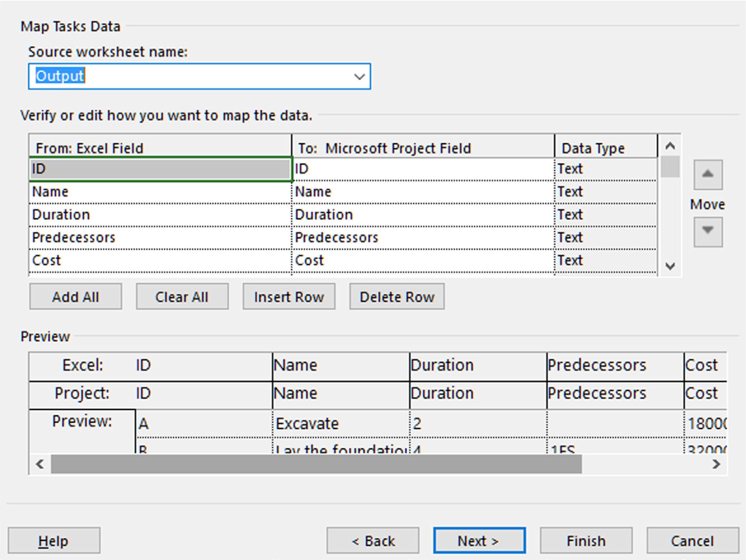The width and height of the screenshot is (746, 560).
Task: Go to Next step of wizard
Action: point(479,541)
